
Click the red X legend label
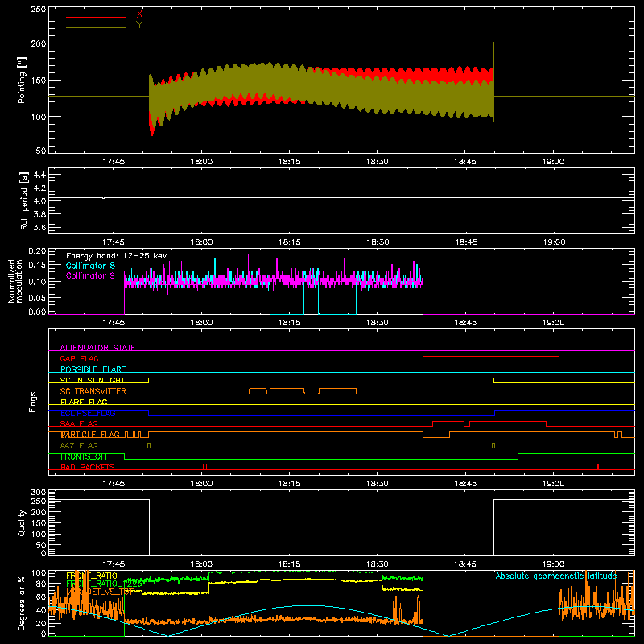[139, 14]
